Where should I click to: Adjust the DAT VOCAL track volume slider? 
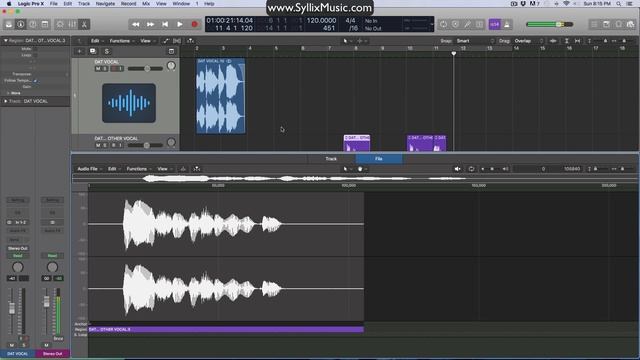[x=145, y=69]
